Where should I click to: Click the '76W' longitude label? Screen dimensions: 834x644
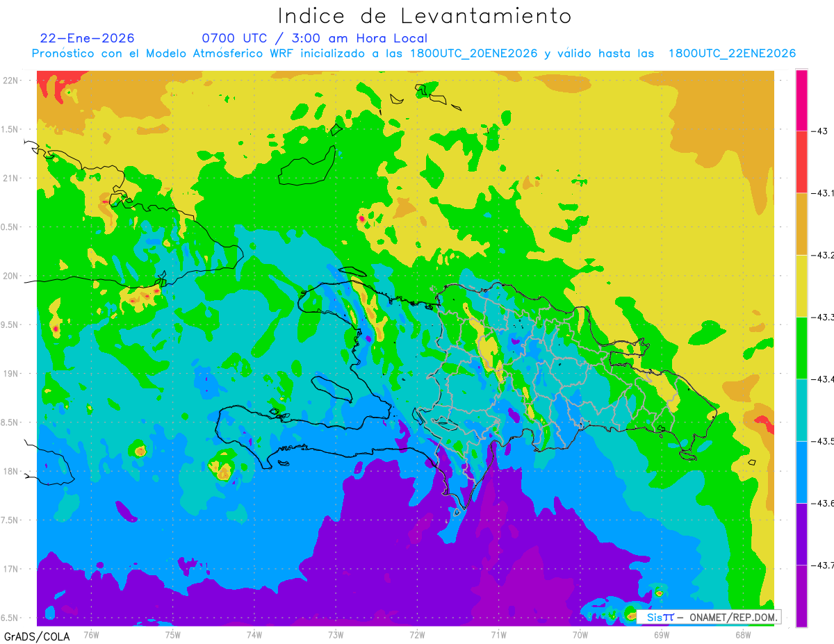(91, 634)
